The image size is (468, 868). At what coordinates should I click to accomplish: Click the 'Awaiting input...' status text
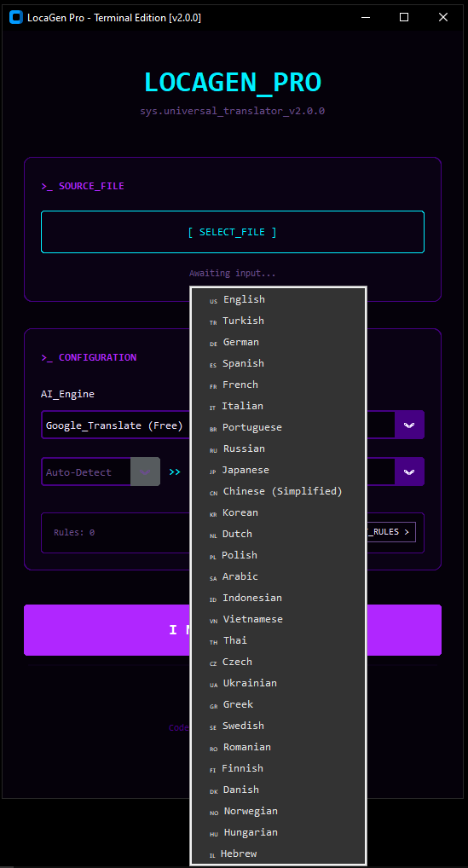coord(233,273)
